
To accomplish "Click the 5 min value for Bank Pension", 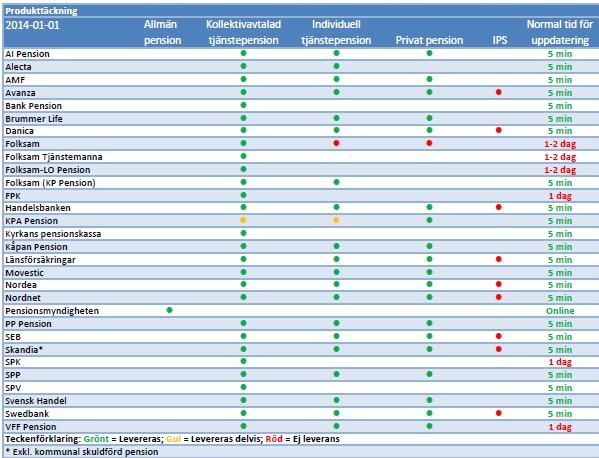I will (560, 106).
